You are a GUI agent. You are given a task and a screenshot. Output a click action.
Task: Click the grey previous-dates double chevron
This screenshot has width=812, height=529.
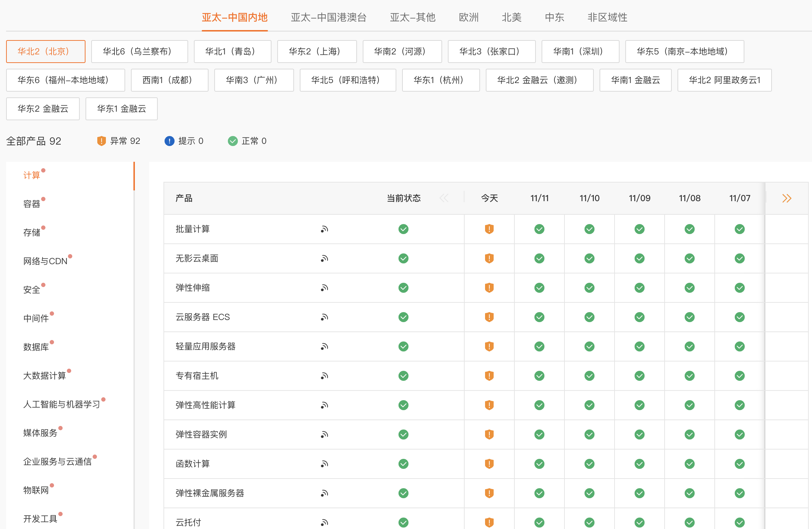pyautogui.click(x=444, y=198)
